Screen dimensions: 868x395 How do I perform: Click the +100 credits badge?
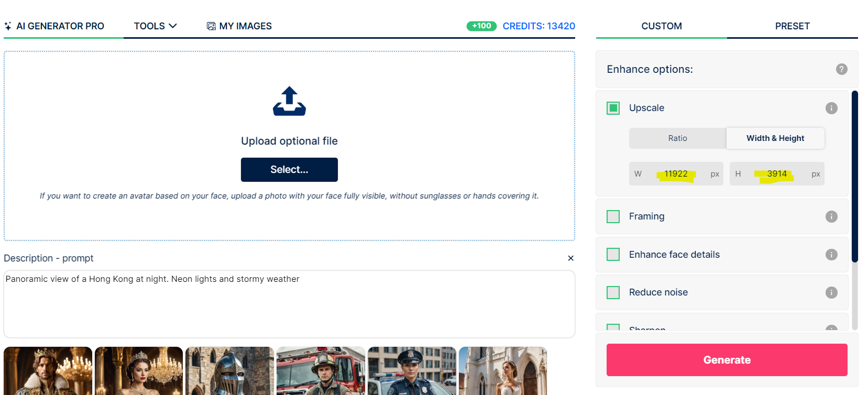tap(481, 26)
